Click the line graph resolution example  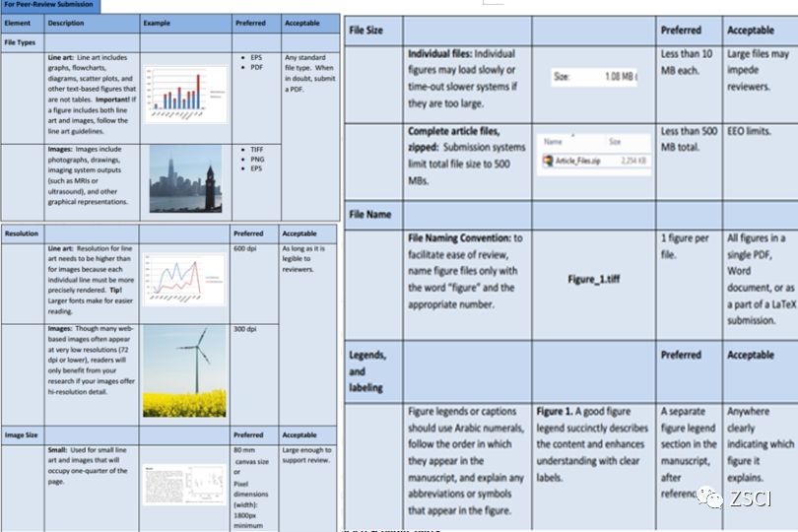click(184, 280)
